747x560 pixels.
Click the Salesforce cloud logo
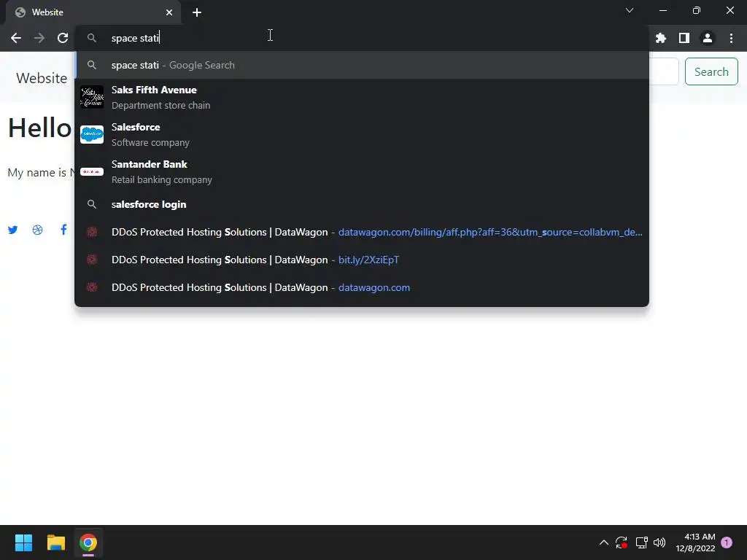[x=92, y=134]
